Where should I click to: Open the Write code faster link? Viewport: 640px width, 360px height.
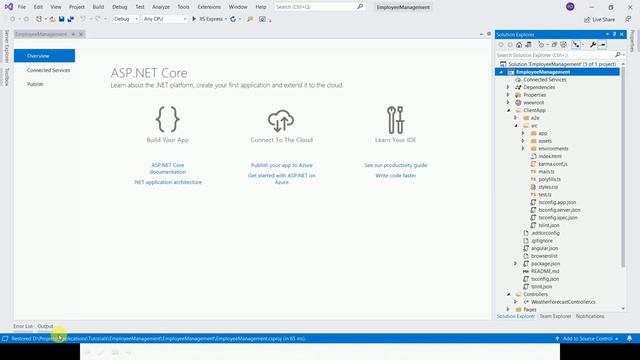396,176
